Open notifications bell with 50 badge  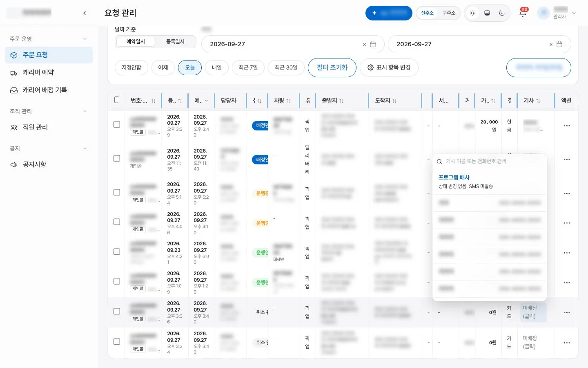(523, 13)
